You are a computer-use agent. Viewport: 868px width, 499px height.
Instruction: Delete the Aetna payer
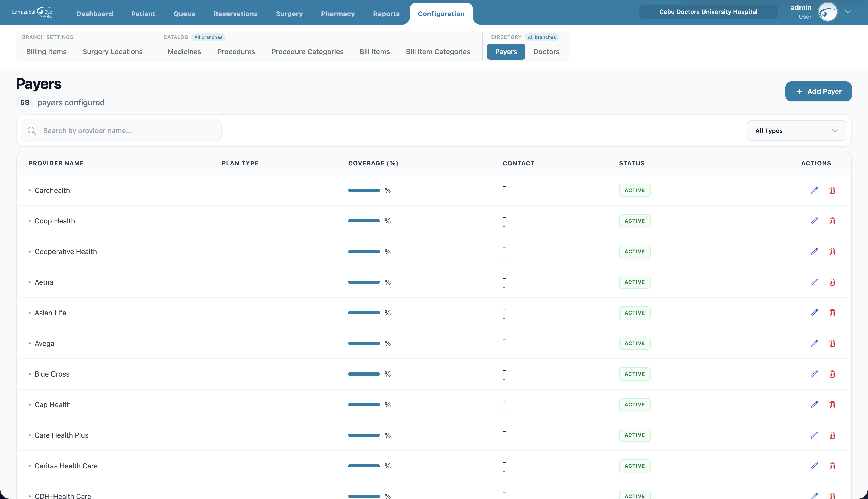coord(832,282)
